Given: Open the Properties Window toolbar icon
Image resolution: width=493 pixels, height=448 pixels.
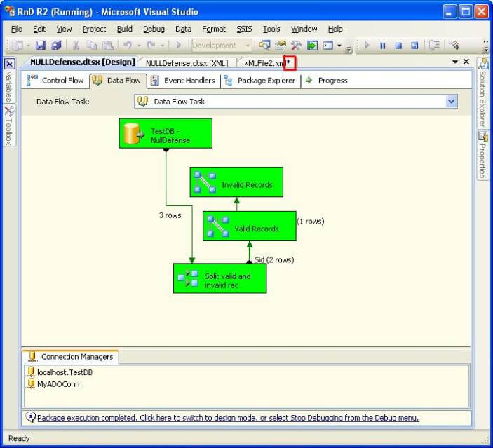Looking at the screenshot, I should point(280,46).
